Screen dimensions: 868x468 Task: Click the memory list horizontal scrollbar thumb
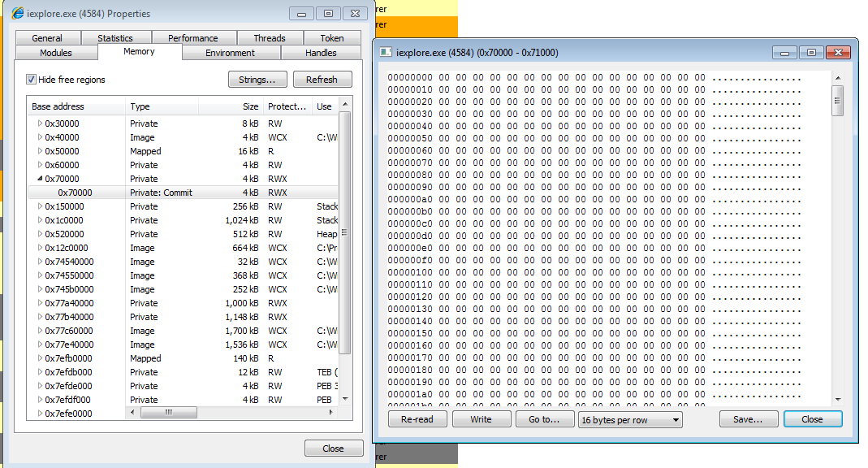(x=169, y=412)
